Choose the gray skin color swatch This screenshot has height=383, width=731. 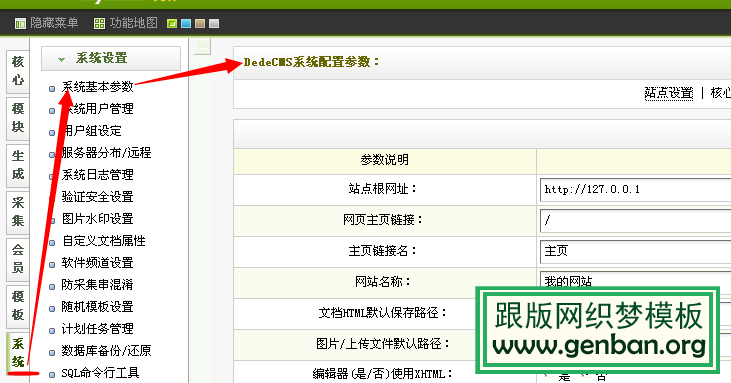click(x=214, y=23)
